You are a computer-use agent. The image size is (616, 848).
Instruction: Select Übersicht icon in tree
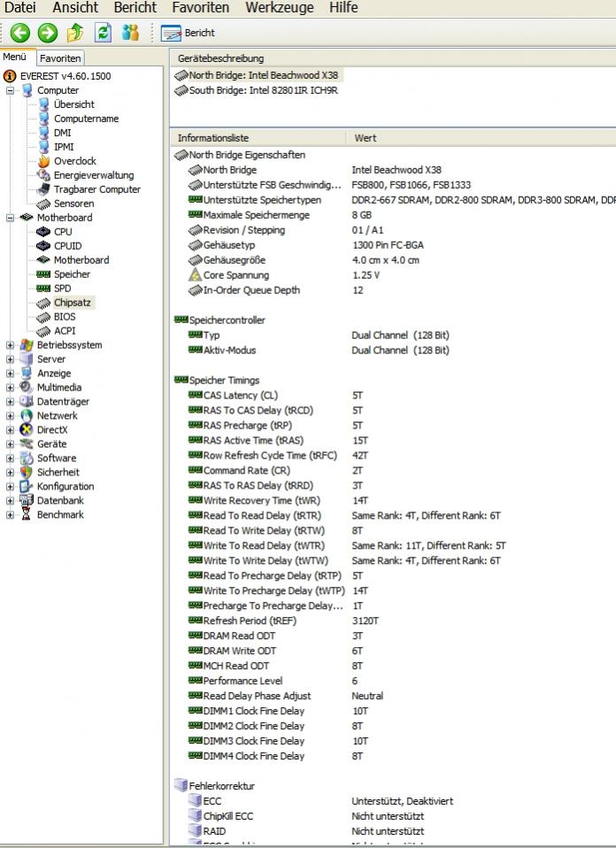pyautogui.click(x=43, y=104)
